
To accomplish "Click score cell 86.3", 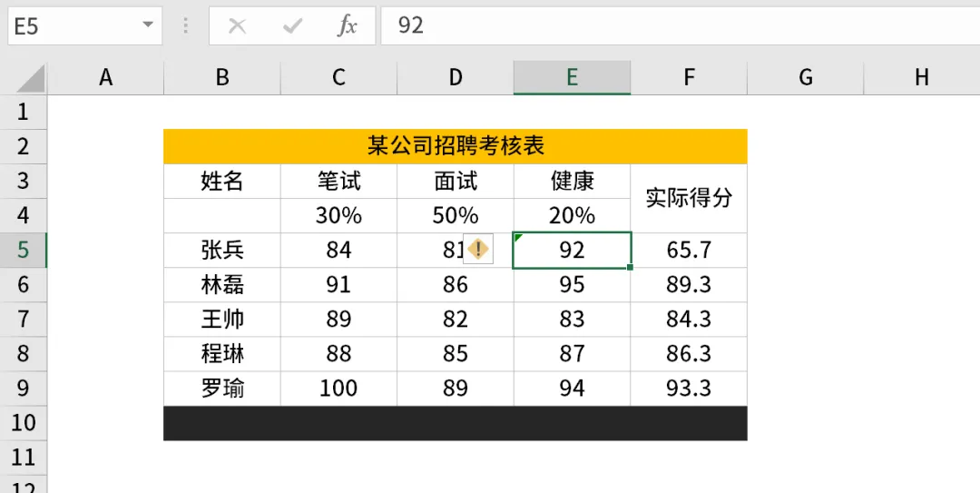I will [x=689, y=354].
